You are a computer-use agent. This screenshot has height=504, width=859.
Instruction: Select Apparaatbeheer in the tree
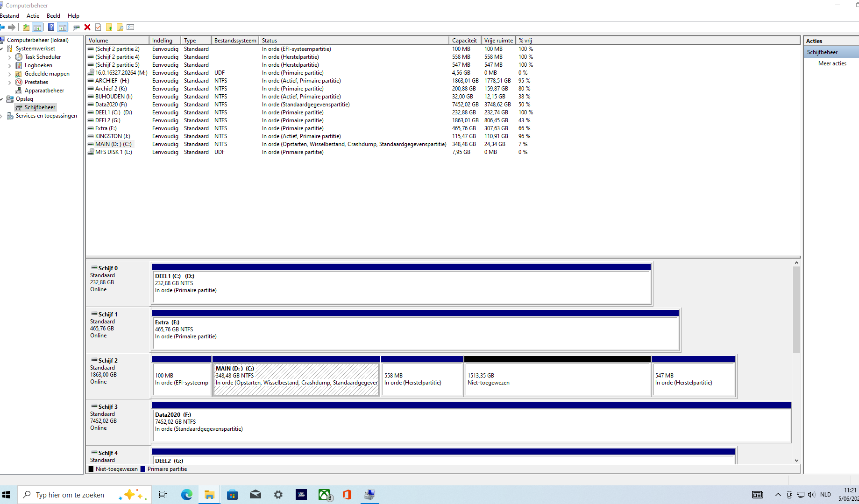[x=44, y=91]
